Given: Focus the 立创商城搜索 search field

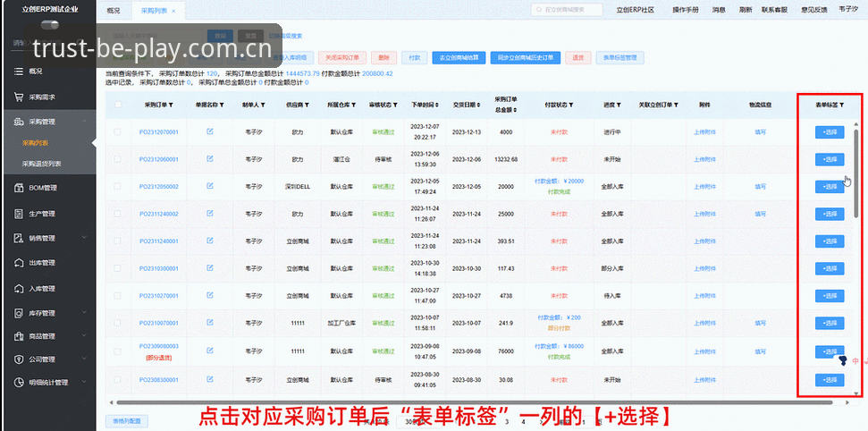Looking at the screenshot, I should [567, 10].
